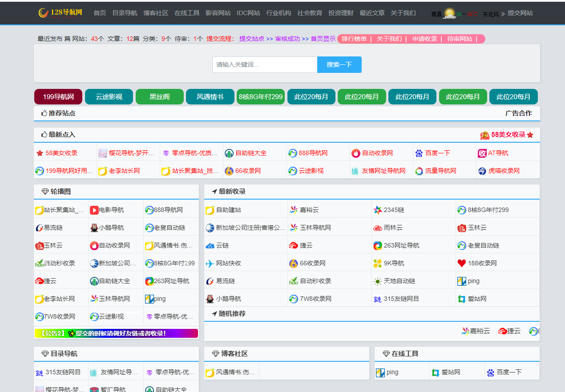Click the 2345链 pinwheel icon
565x392 pixels.
click(x=378, y=210)
